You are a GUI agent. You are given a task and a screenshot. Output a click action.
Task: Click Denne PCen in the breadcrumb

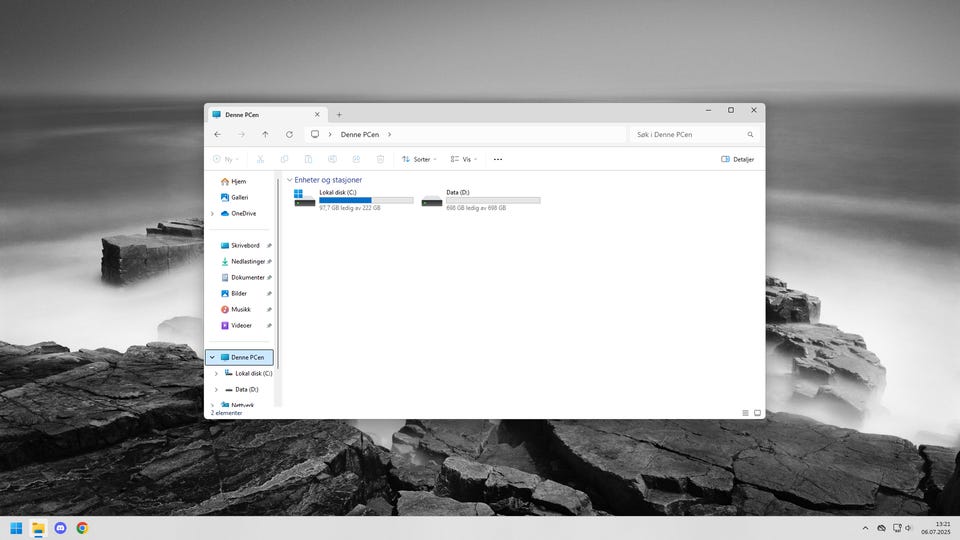pyautogui.click(x=360, y=134)
